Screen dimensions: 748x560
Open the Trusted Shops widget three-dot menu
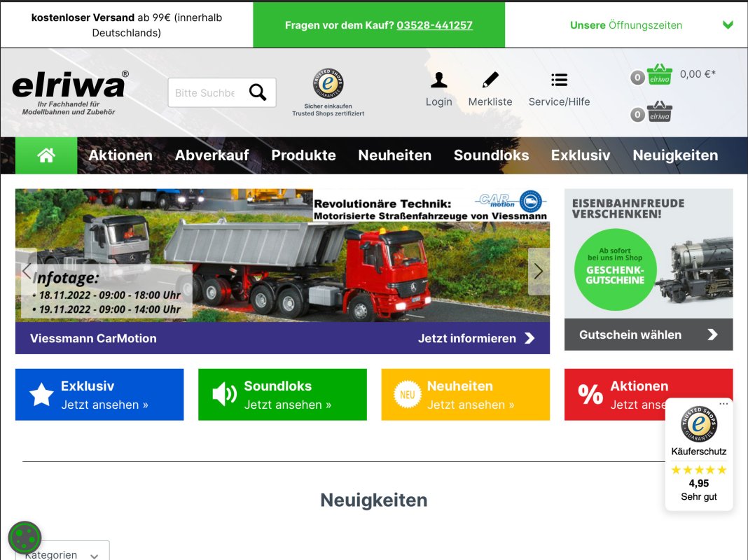723,405
